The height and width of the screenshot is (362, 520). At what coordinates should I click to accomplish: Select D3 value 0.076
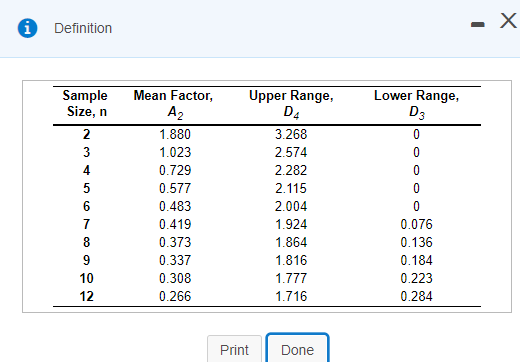pos(416,225)
